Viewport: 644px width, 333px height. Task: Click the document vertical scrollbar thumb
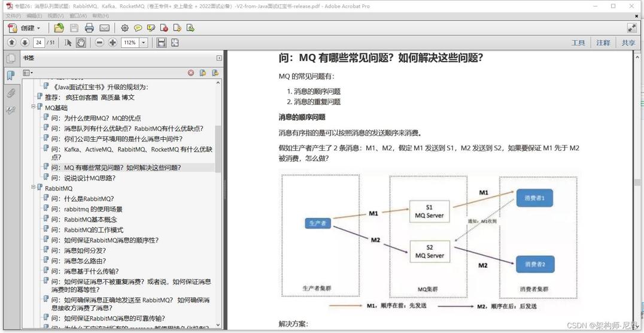coord(637,182)
